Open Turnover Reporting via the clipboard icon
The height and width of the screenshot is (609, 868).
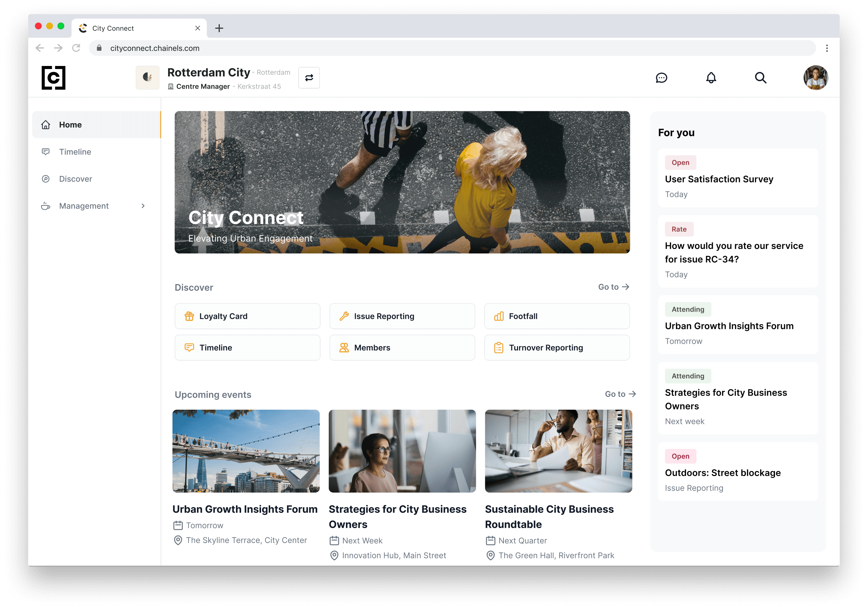[x=499, y=347]
